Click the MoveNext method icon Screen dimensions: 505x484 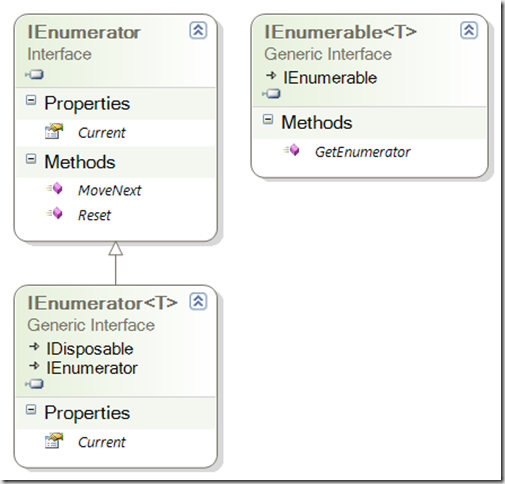[54, 189]
